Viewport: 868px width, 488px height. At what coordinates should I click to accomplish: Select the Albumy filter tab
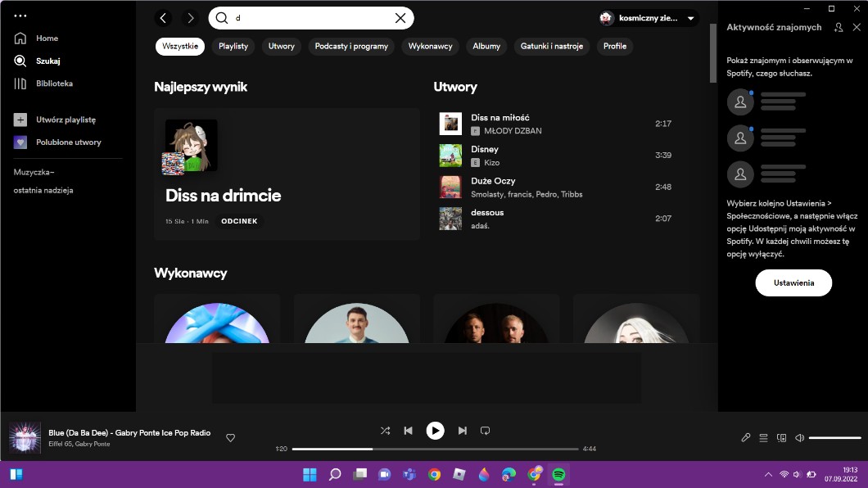486,47
